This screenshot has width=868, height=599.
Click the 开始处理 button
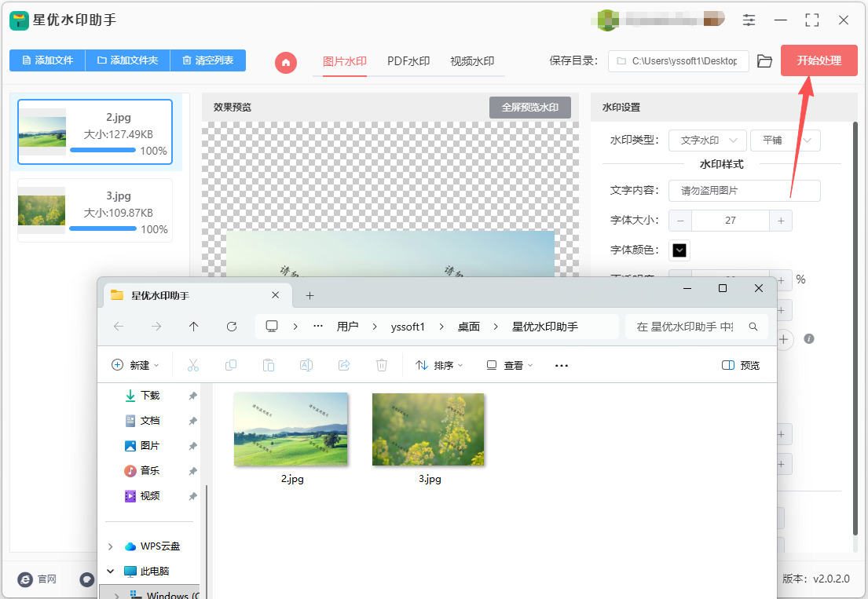819,60
